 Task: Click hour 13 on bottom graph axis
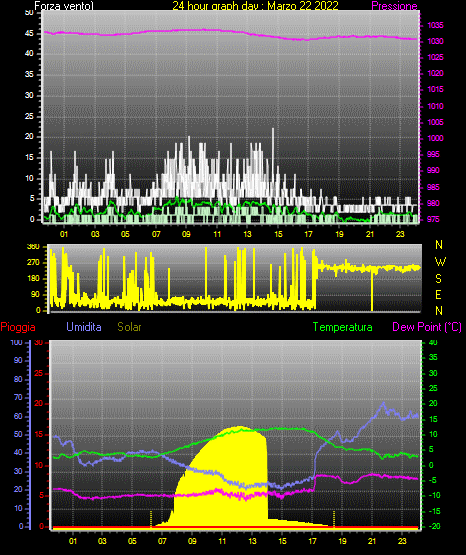click(x=252, y=541)
